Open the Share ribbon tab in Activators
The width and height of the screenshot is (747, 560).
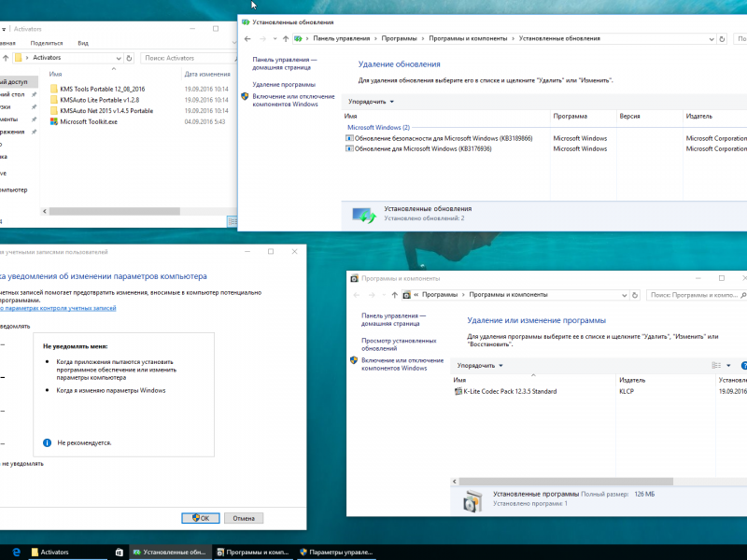(46, 43)
